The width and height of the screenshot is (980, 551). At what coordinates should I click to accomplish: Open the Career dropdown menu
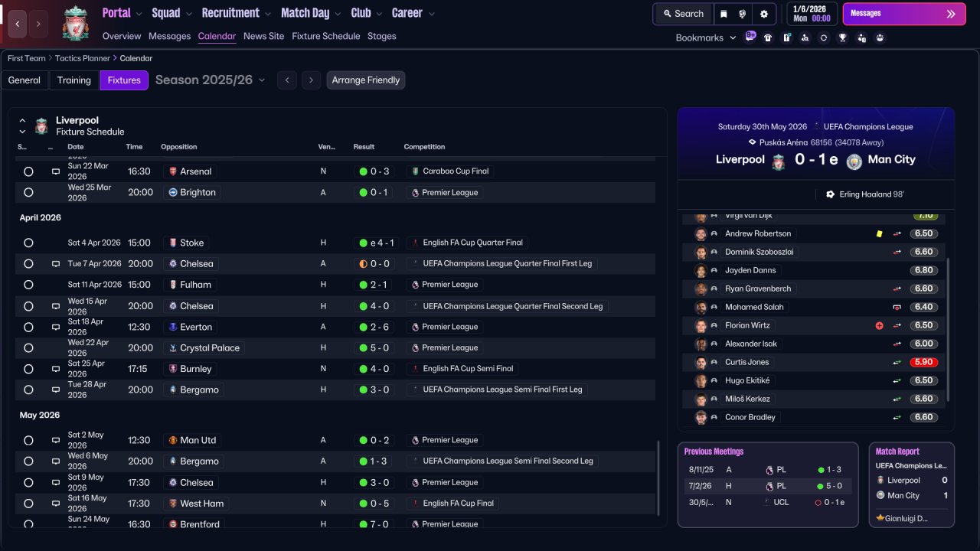[x=413, y=13]
